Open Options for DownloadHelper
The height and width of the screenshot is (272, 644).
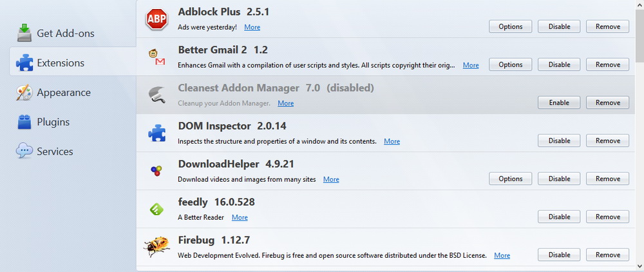pos(511,179)
